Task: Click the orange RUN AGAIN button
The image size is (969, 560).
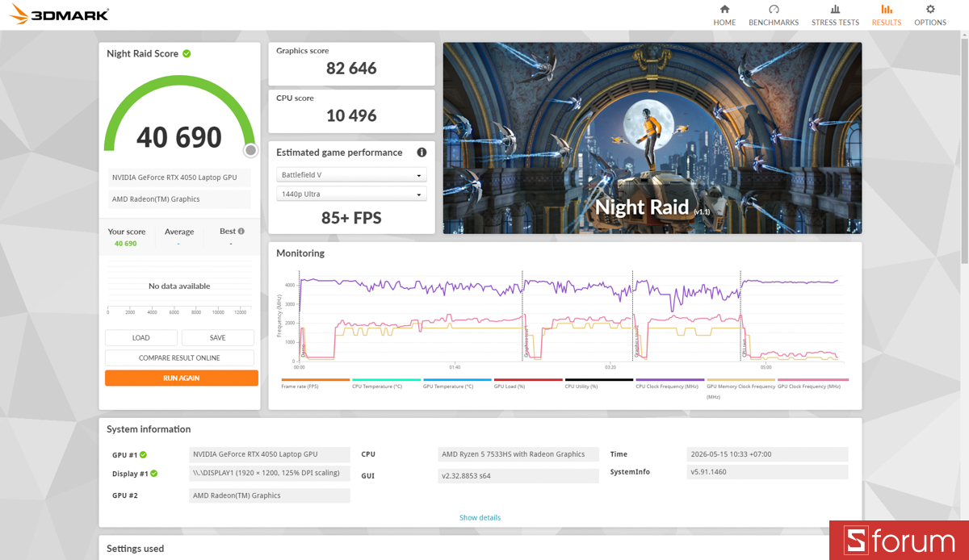Action: click(x=182, y=378)
